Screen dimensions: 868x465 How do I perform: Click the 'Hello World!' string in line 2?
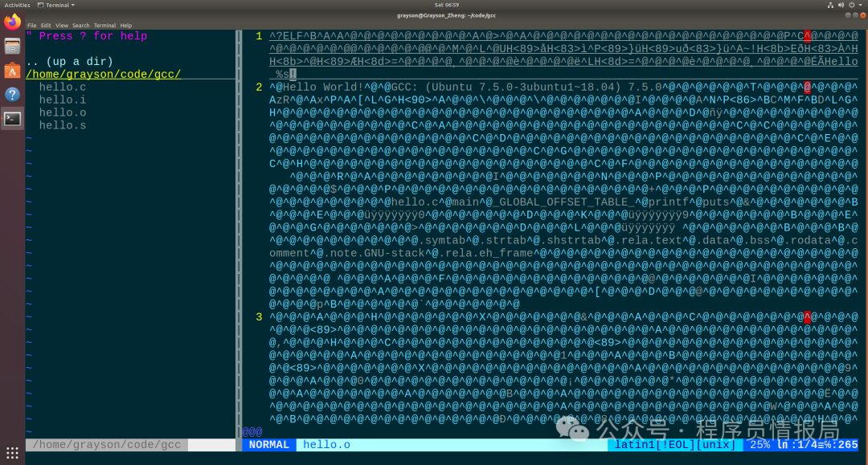click(323, 87)
